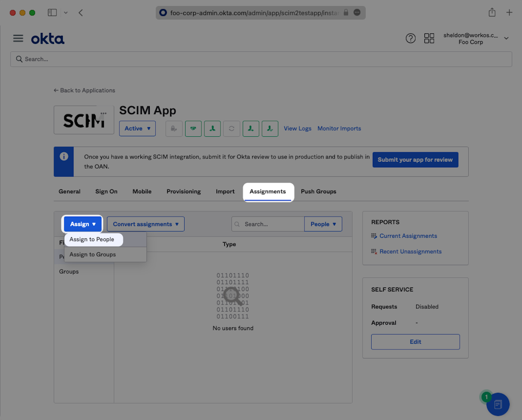Open the Current Assignments report link
Viewport: 522px width, 420px height.
(408, 236)
